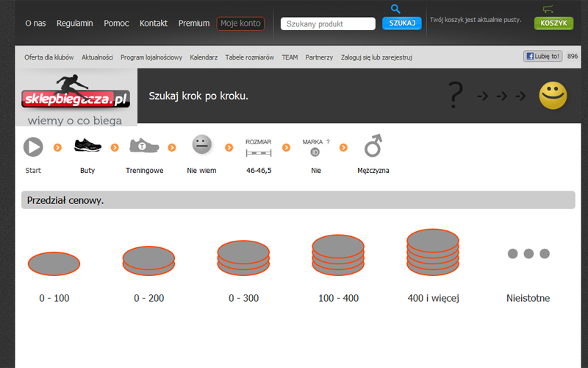Select the Nieistotne label
This screenshot has height=368, width=588.
click(x=528, y=298)
